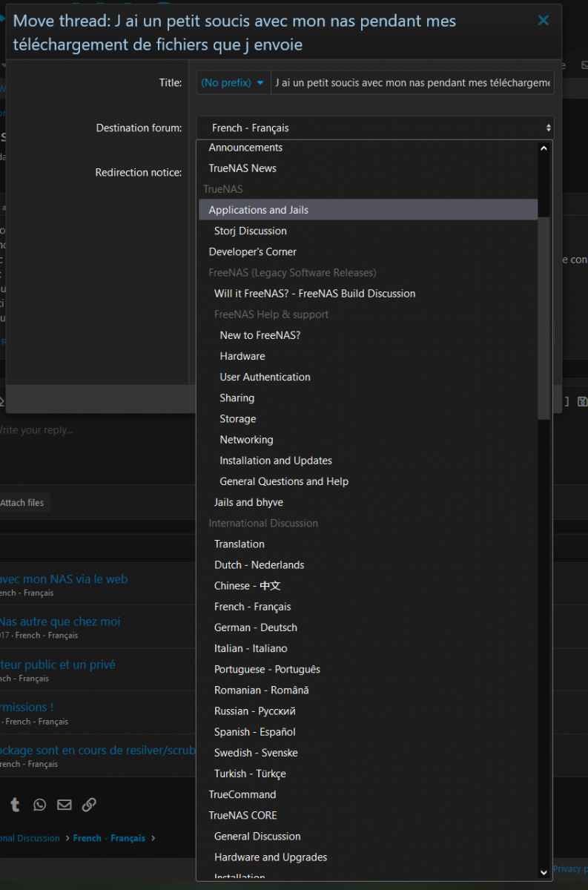Click the thread Title input field

click(412, 83)
